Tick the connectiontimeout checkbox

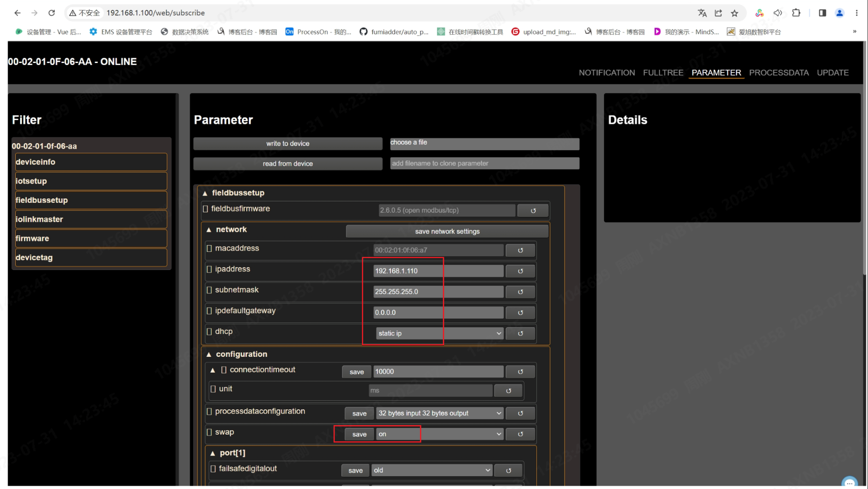click(x=224, y=370)
